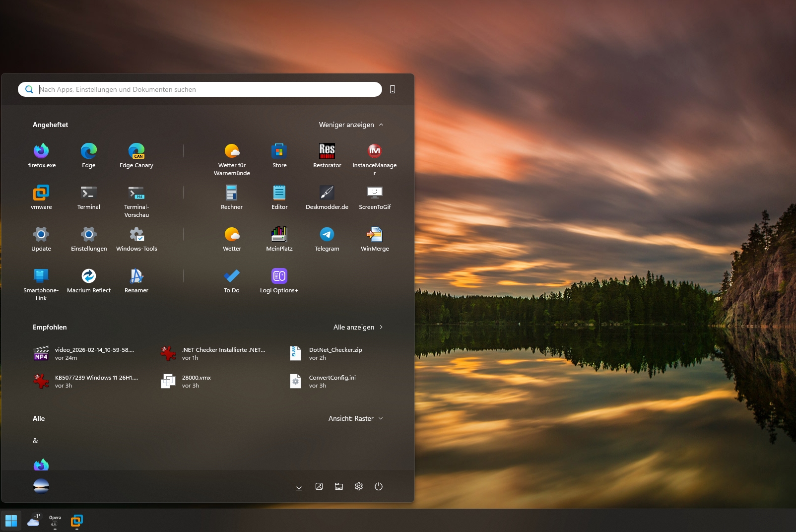Open recommended file DotNet_Checker.zip

[335, 353]
